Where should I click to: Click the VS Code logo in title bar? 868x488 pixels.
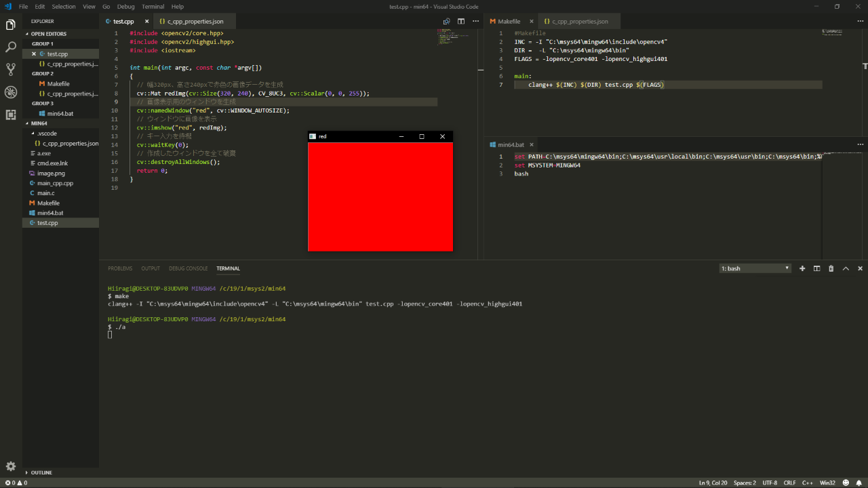[7, 6]
